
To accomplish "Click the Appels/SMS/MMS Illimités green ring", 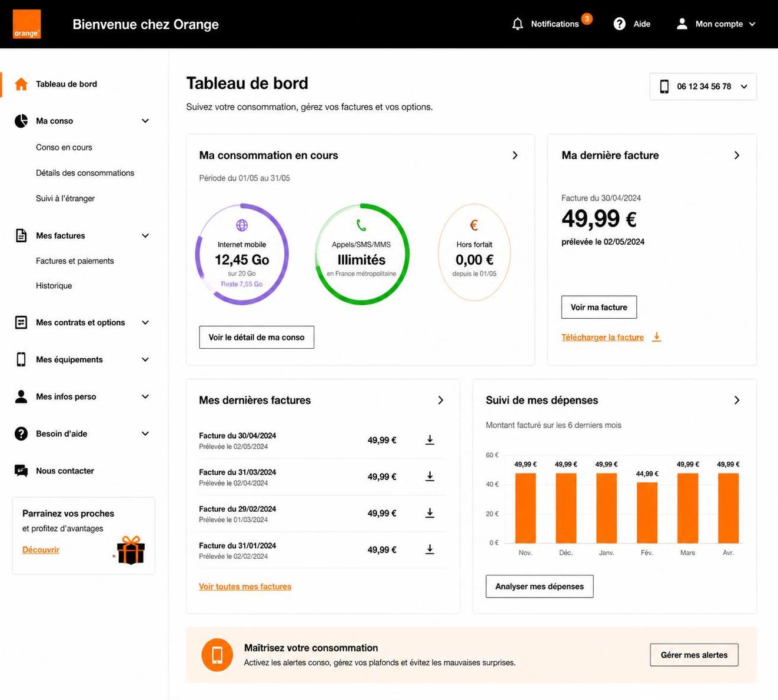I will pyautogui.click(x=362, y=254).
